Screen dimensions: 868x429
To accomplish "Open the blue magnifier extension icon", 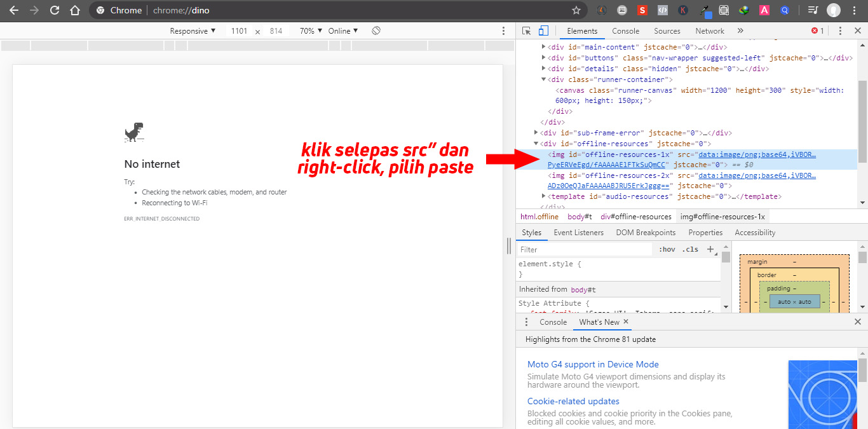I will coord(785,10).
